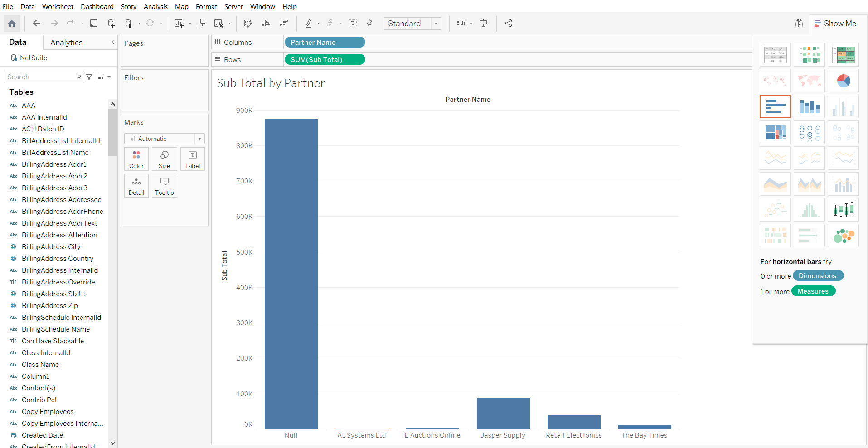Choose the treemap chart type in Show Me

[x=775, y=132]
